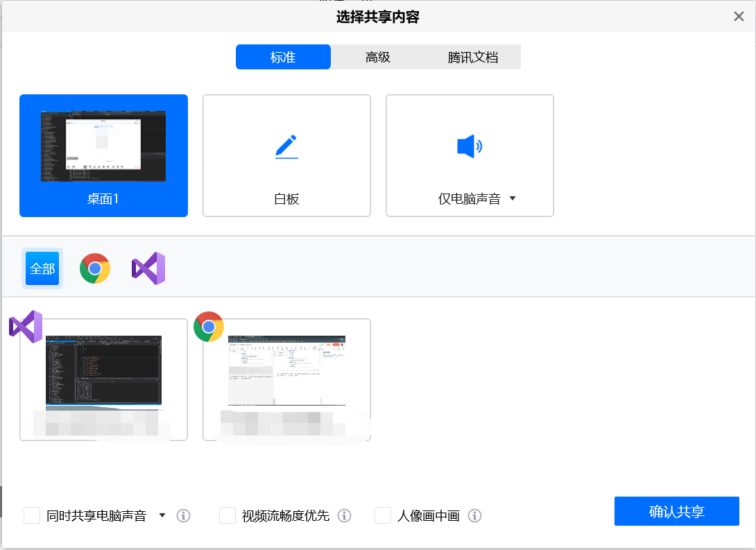Click the 仅电脑声音 label text
756x550 pixels.
[x=469, y=198]
